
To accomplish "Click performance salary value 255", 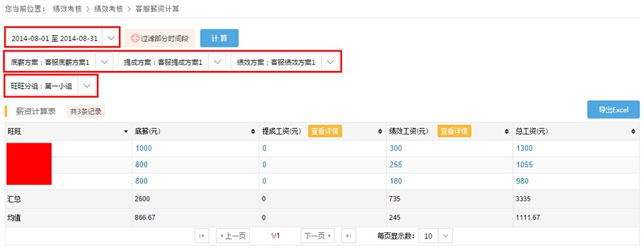I will tap(396, 165).
